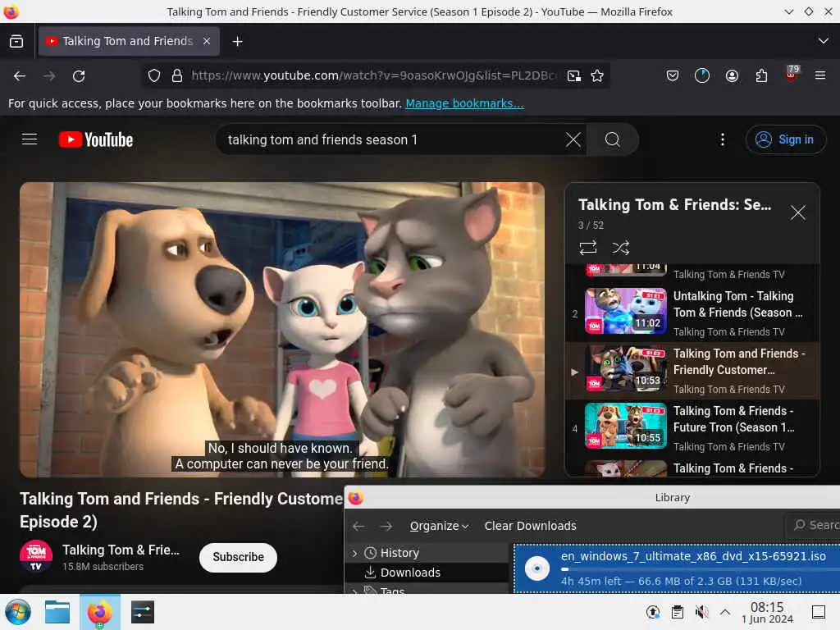
Task: Open Organize dropdown in Library
Action: pos(439,526)
